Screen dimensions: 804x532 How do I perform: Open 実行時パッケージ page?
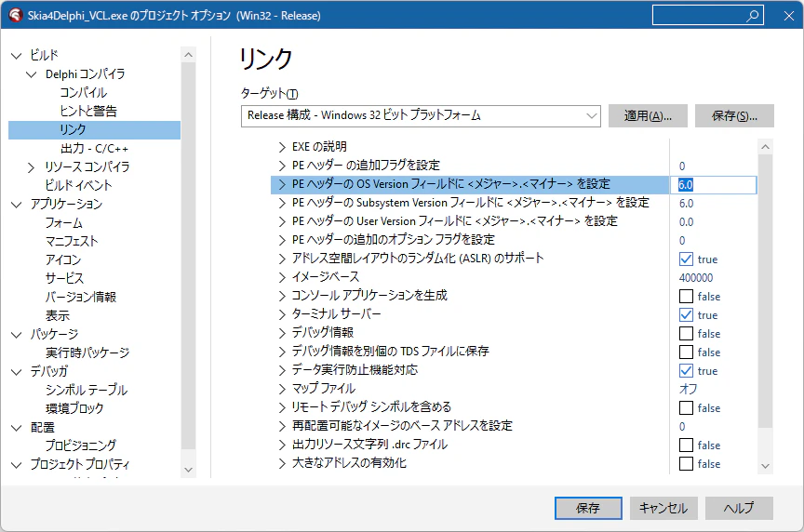coord(87,352)
